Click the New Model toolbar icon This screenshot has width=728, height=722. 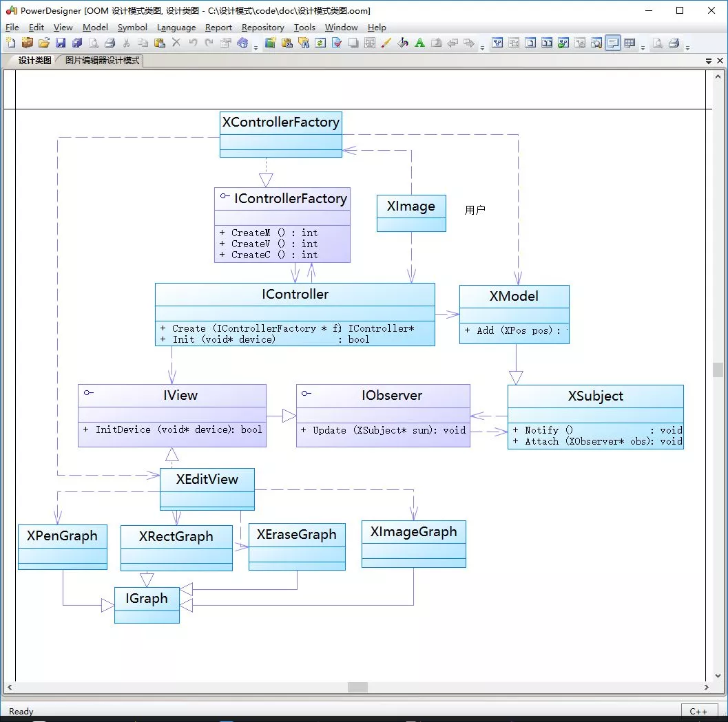[x=11, y=43]
